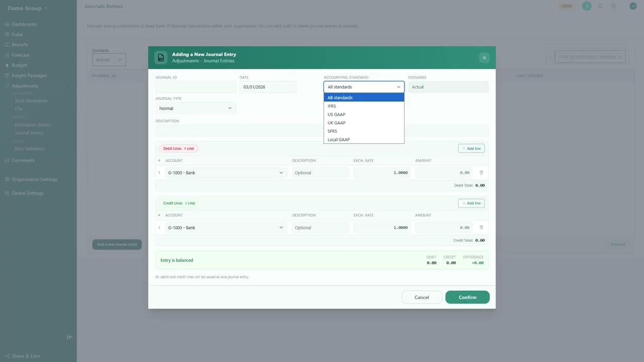
Task: Open Forecast in the sidebar
Action: click(x=21, y=55)
